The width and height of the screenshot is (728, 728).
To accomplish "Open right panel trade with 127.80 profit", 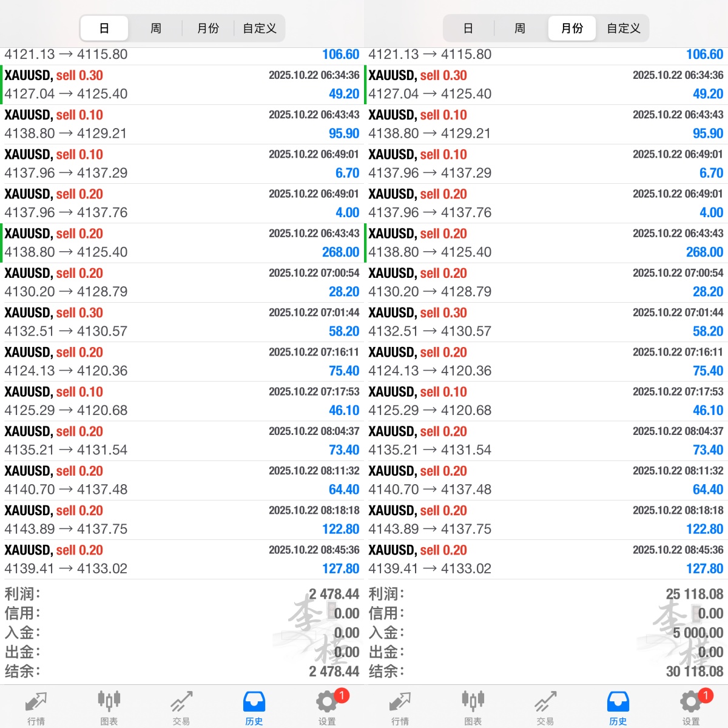I will pyautogui.click(x=546, y=559).
